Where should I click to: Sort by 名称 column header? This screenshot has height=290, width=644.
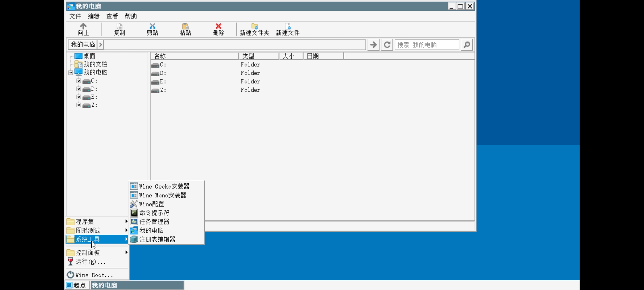(195, 56)
